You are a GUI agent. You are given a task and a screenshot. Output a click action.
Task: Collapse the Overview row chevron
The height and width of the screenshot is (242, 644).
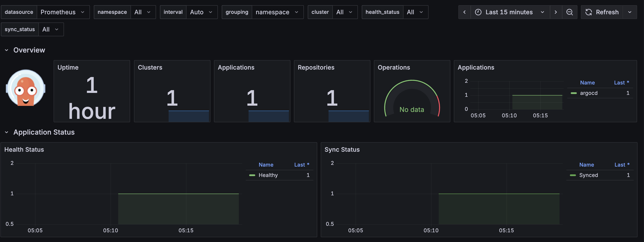(6, 50)
